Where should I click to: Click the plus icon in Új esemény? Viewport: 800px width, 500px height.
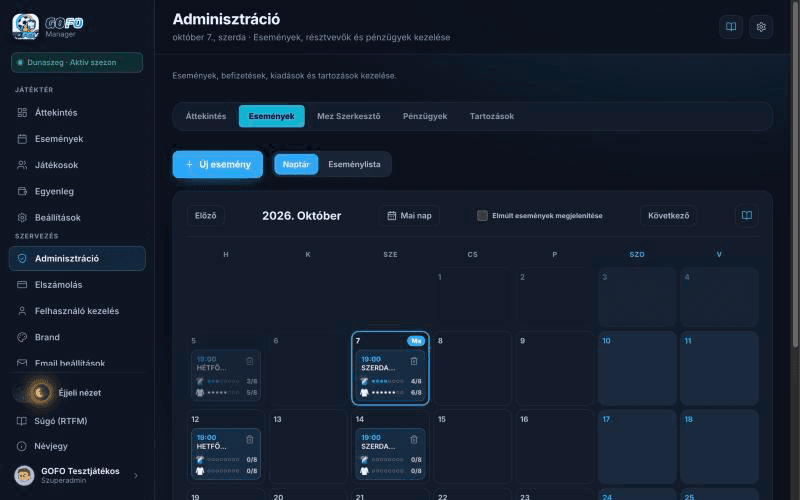coord(189,164)
